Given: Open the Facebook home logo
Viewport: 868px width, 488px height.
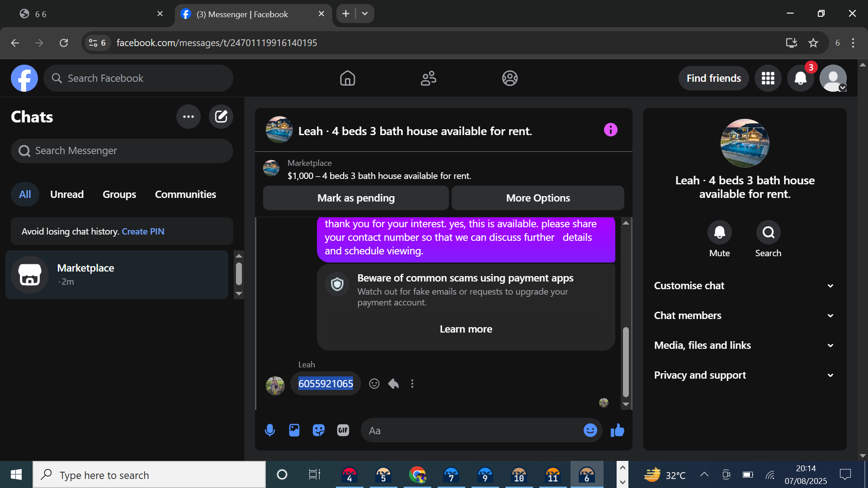Looking at the screenshot, I should click(24, 78).
